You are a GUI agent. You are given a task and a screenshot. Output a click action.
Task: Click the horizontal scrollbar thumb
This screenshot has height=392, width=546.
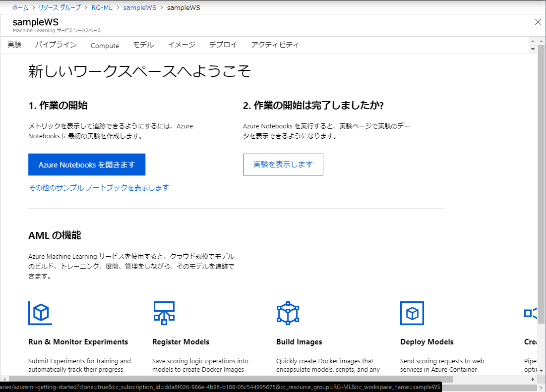pos(231,379)
